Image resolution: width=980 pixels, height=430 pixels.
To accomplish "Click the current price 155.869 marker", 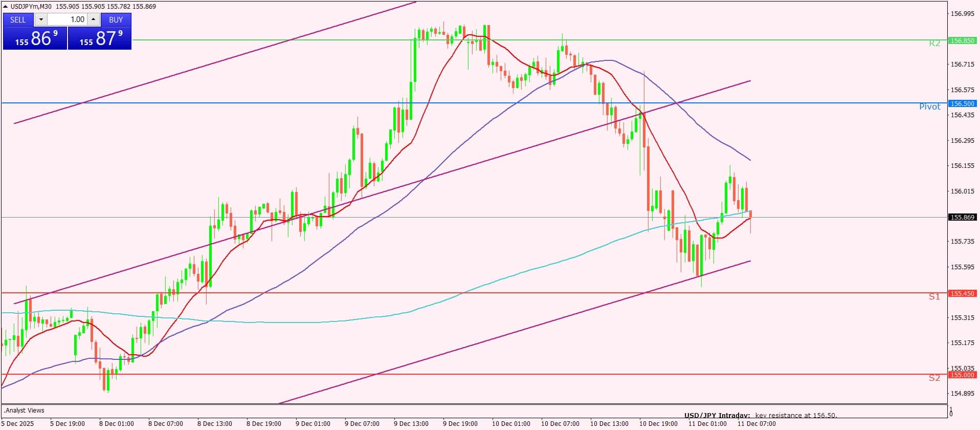I will point(962,218).
